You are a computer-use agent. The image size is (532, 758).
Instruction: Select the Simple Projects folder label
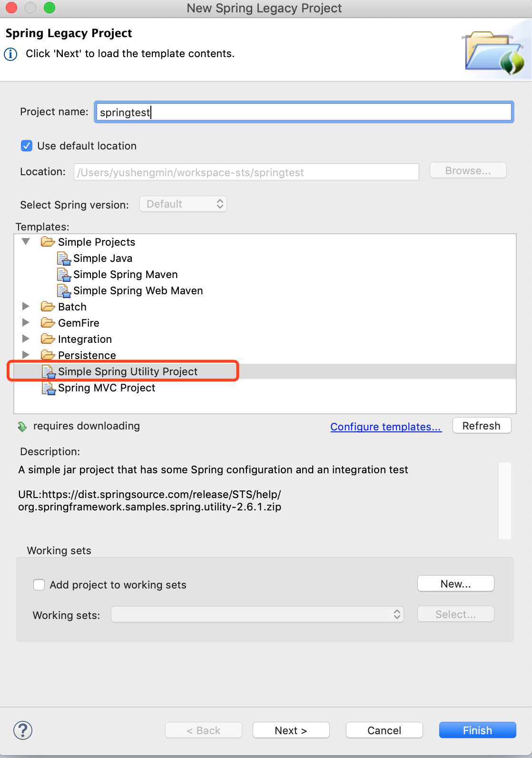[x=97, y=242]
